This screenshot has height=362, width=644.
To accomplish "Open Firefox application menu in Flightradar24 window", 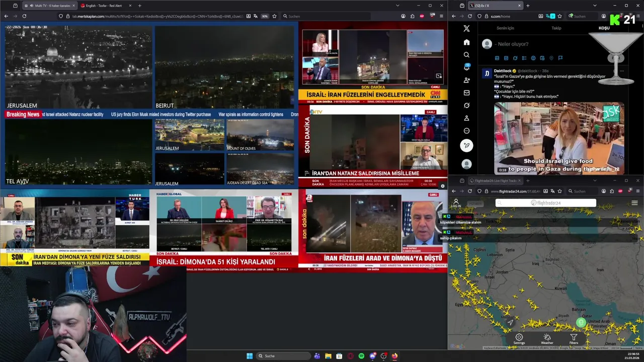I will 638,191.
